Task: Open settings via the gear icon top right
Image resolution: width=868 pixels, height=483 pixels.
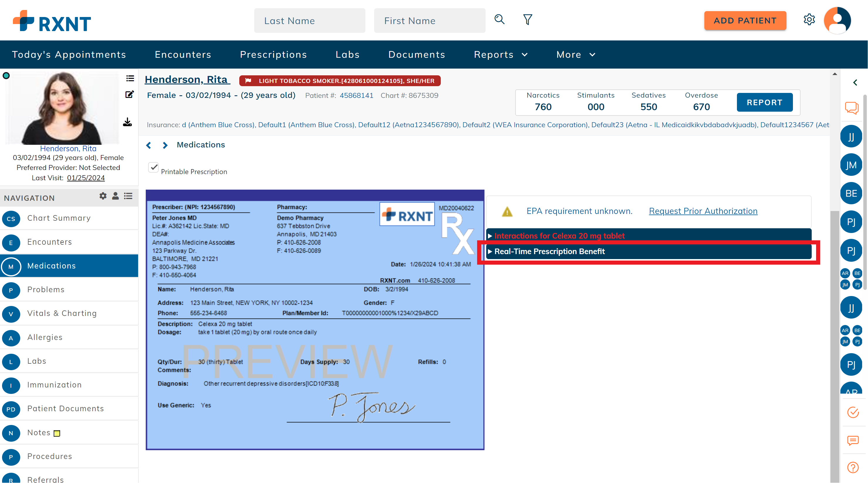Action: 809,20
